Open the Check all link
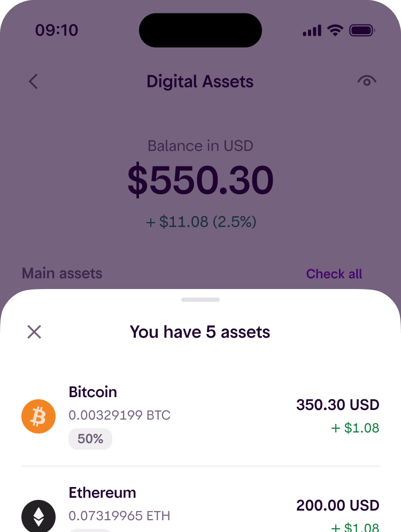The height and width of the screenshot is (532, 401). [x=334, y=274]
